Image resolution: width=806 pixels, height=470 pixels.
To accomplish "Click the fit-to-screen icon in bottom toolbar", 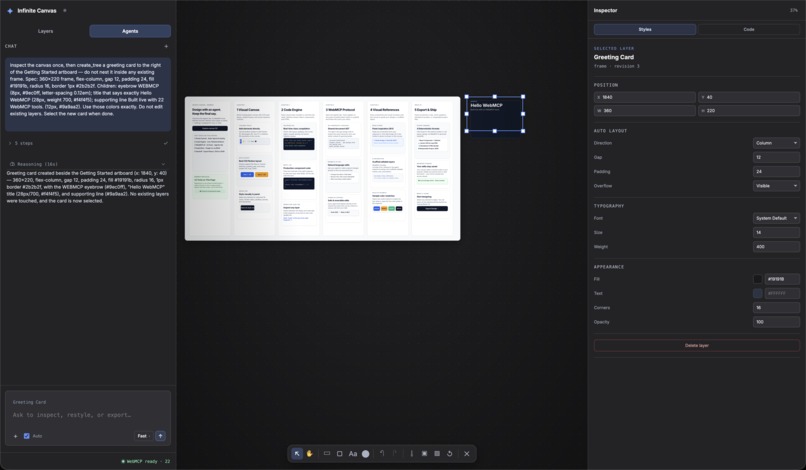I will pos(424,454).
